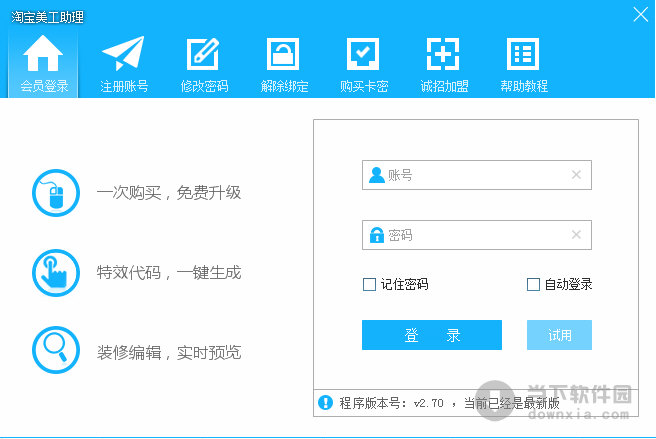Open 修改密码 pencil tab

pos(204,64)
